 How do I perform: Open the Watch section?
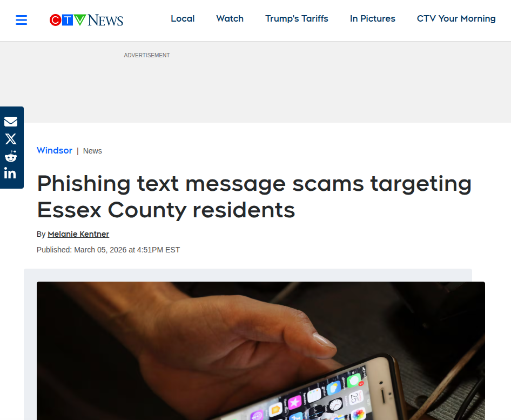coord(230,18)
